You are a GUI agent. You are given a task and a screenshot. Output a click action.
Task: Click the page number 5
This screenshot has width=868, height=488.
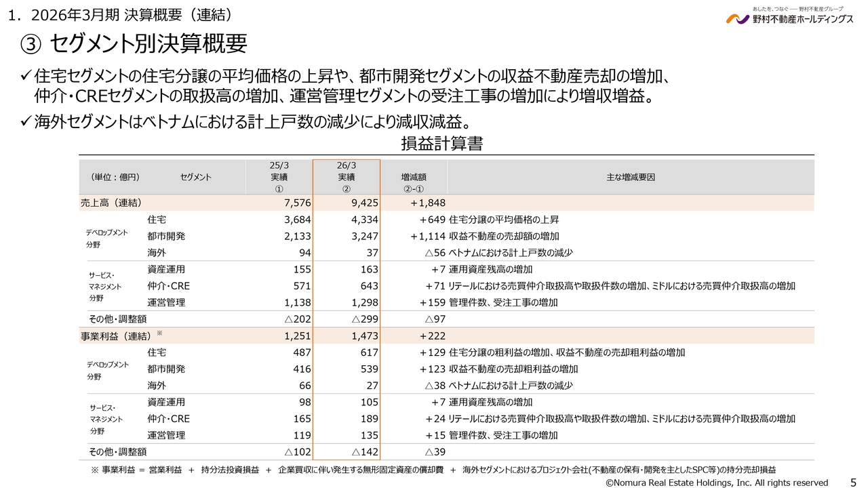tap(853, 482)
